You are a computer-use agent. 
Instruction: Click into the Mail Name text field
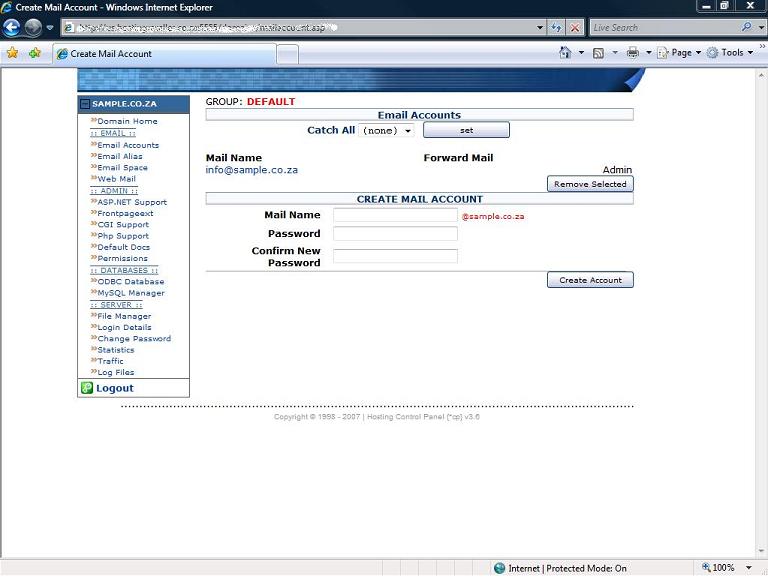click(395, 215)
